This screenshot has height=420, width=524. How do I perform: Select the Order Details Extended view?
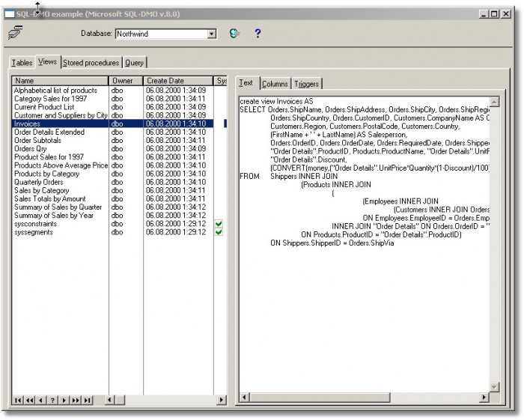(x=49, y=132)
